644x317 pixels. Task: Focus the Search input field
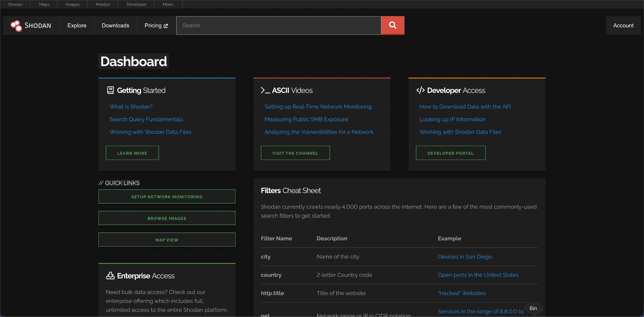point(278,25)
